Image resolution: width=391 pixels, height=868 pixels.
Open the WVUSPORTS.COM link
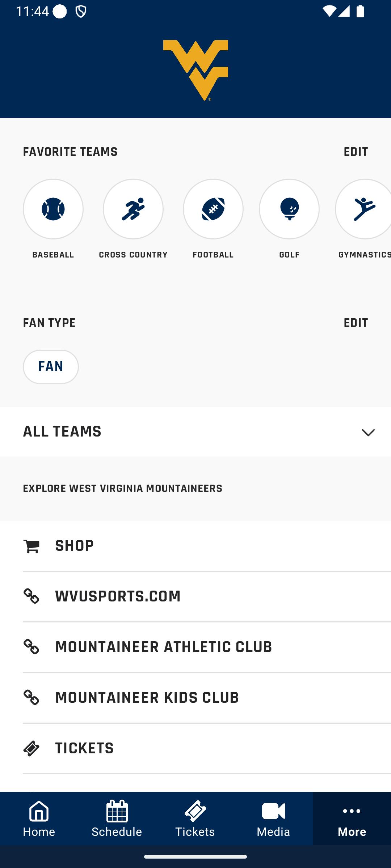click(x=195, y=596)
